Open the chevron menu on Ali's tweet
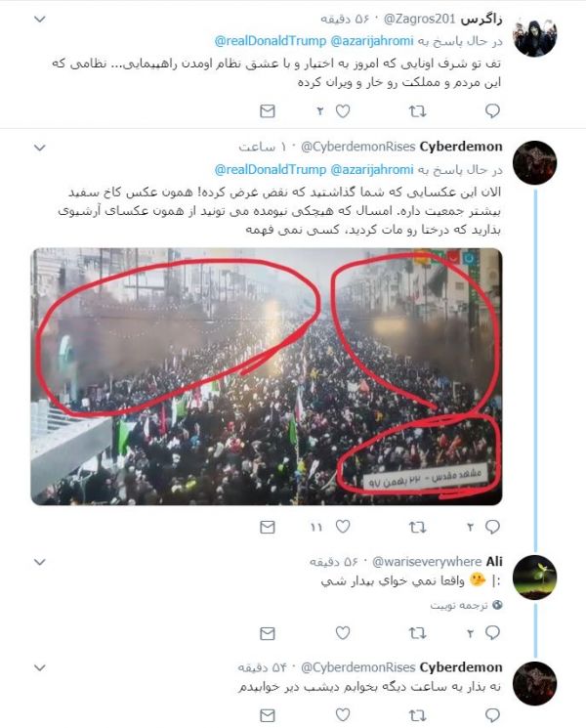 (40, 562)
